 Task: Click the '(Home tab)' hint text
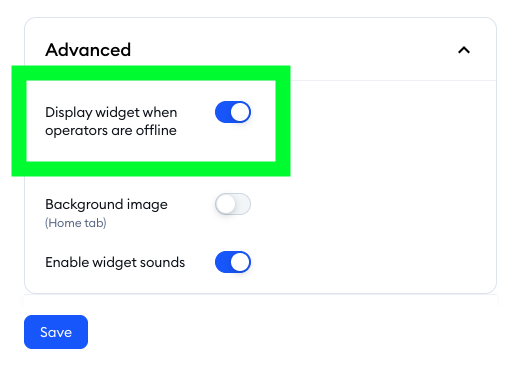(x=76, y=223)
